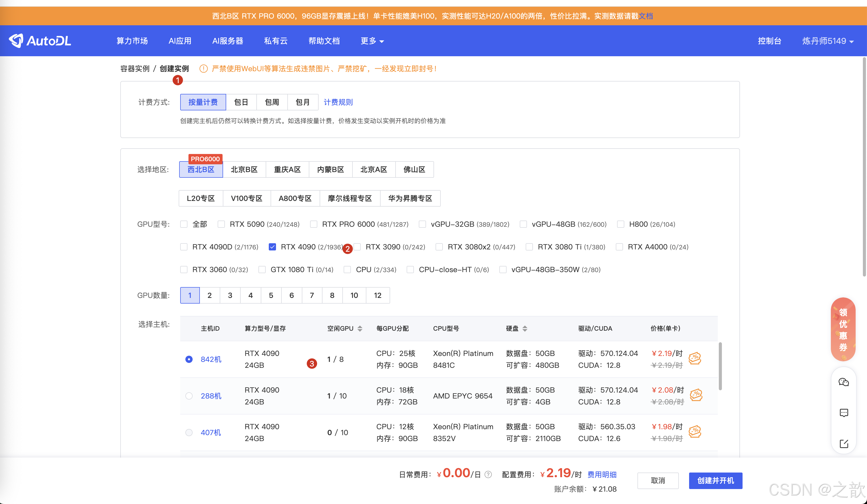Open the 费用明细 link
Image resolution: width=867 pixels, height=504 pixels.
pyautogui.click(x=602, y=475)
